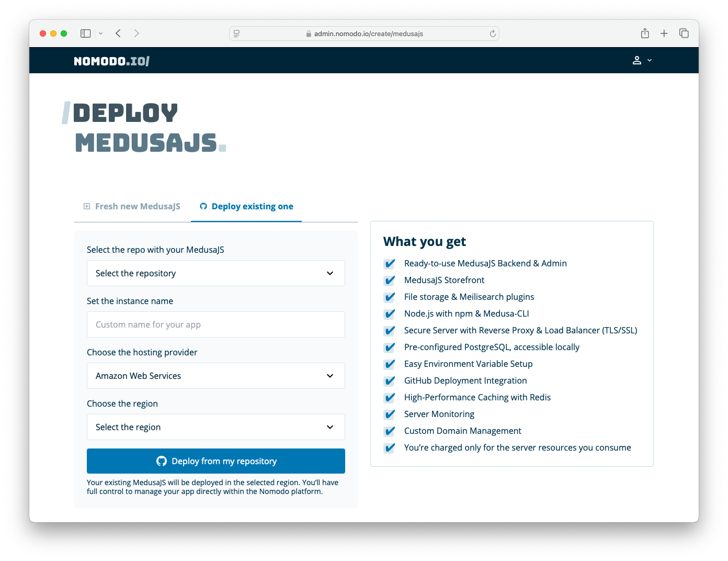Click the 'Choose the hosting provider' label
The height and width of the screenshot is (561, 728).
coord(142,352)
